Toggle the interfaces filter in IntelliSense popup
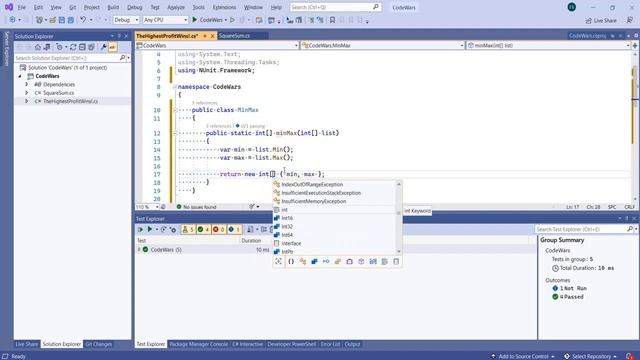 326,262
